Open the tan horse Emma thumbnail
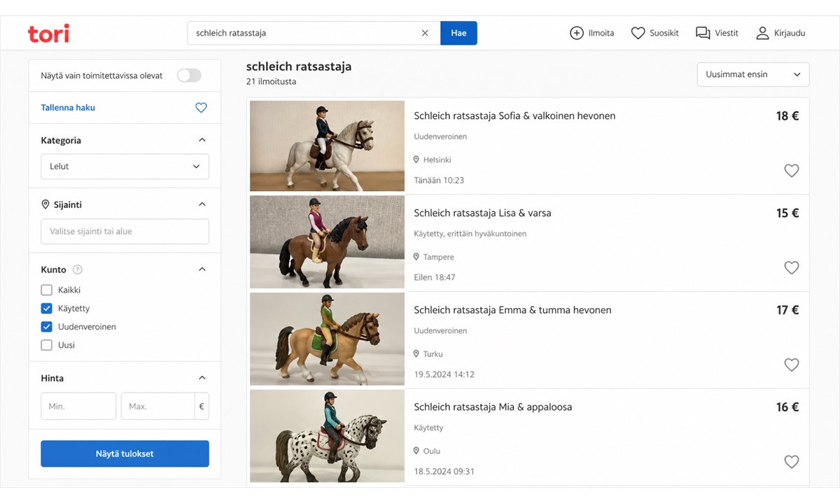 point(327,339)
